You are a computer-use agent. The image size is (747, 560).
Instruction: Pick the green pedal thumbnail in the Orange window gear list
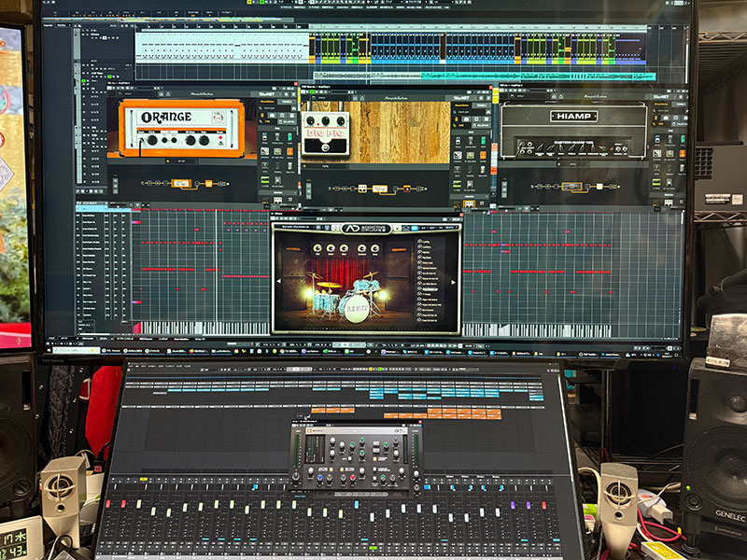tap(289, 137)
